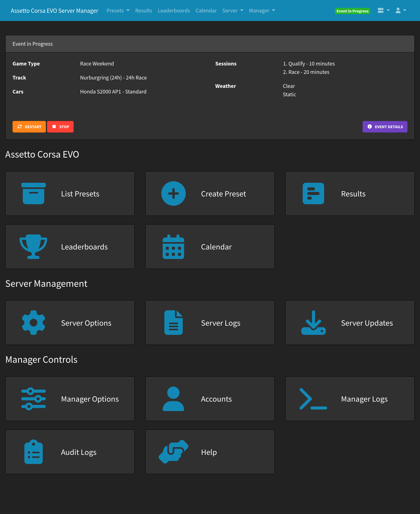The width and height of the screenshot is (420, 514).
Task: Go to Results in the navbar
Action: coord(143,11)
